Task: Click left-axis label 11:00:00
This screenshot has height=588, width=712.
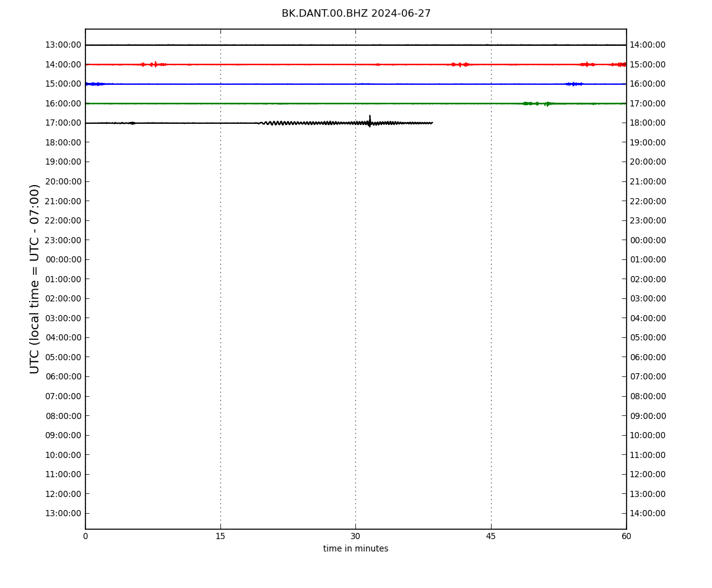Action: (63, 475)
